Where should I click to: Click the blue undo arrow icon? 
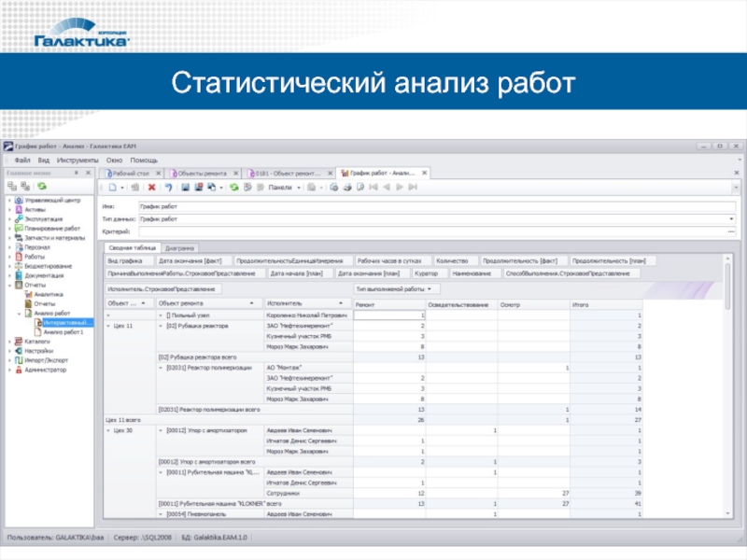point(168,188)
